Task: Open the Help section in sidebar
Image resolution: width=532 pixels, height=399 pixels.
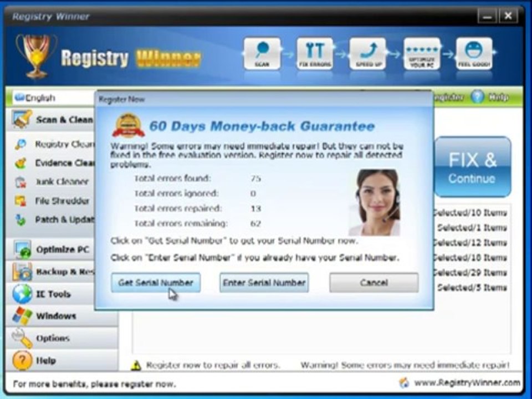Action: [x=62, y=360]
